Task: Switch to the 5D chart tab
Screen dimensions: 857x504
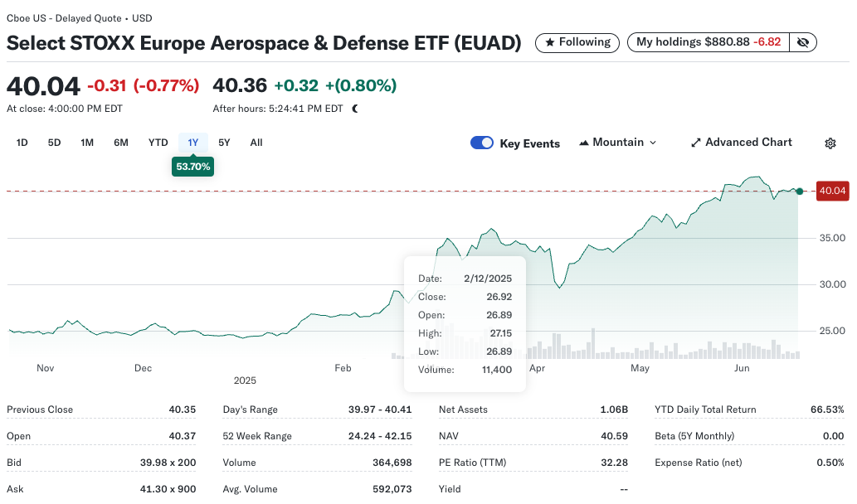Action: pyautogui.click(x=54, y=142)
